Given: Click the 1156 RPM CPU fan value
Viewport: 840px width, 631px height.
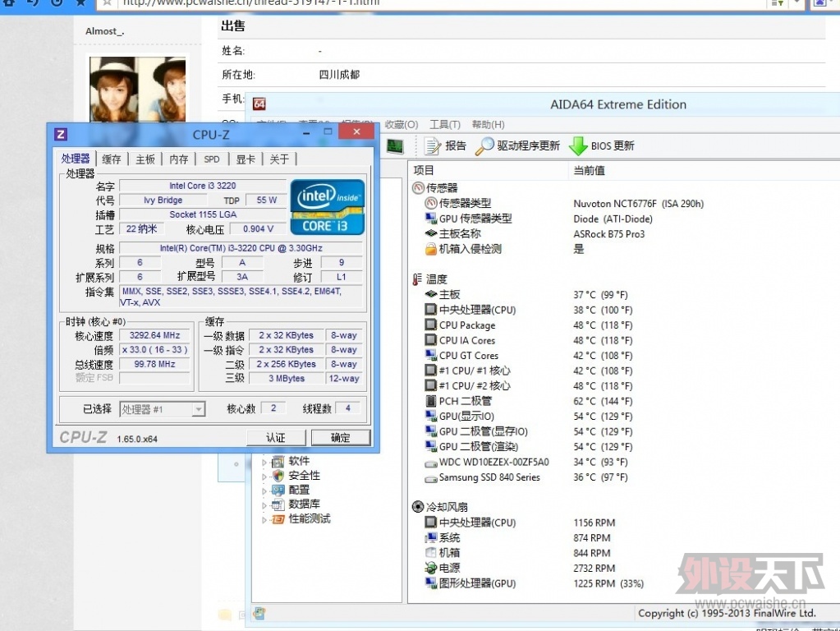Looking at the screenshot, I should (x=594, y=523).
